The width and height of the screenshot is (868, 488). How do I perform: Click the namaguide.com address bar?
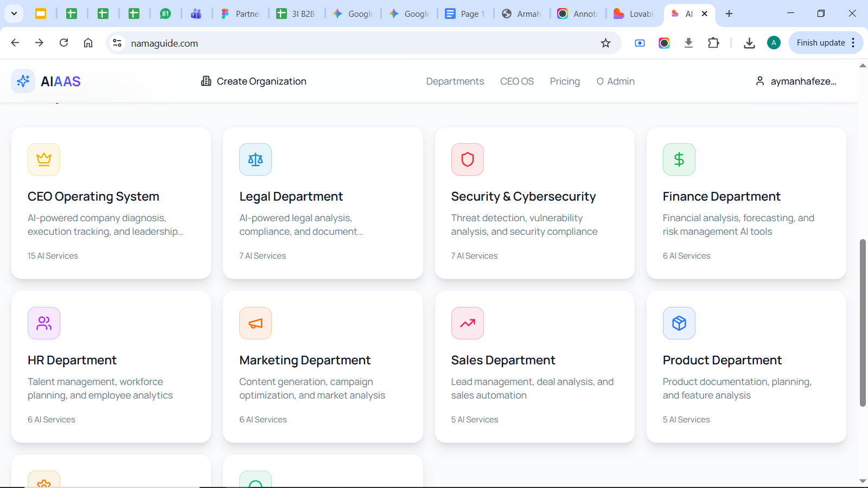tap(358, 43)
